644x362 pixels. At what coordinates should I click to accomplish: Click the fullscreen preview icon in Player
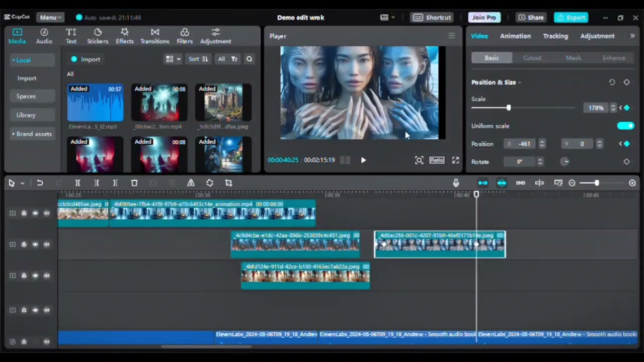tap(455, 160)
